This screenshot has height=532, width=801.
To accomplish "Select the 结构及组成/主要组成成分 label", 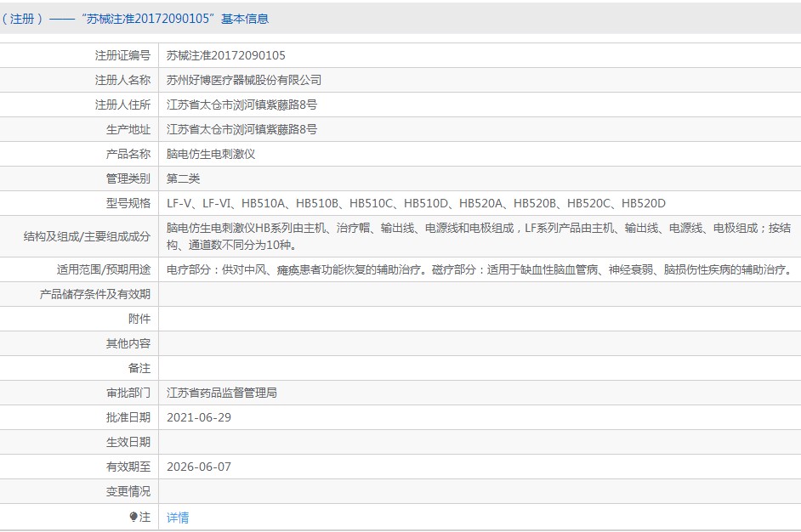I will pos(87,236).
